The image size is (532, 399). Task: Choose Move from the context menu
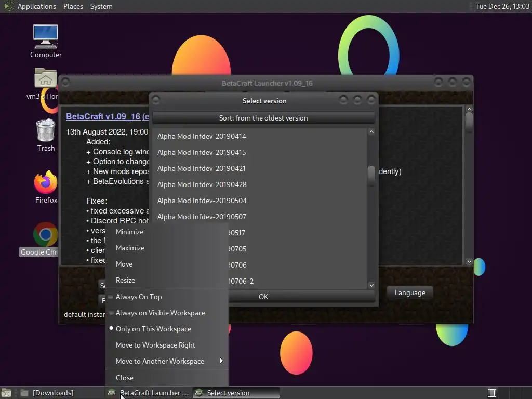[x=167, y=264]
